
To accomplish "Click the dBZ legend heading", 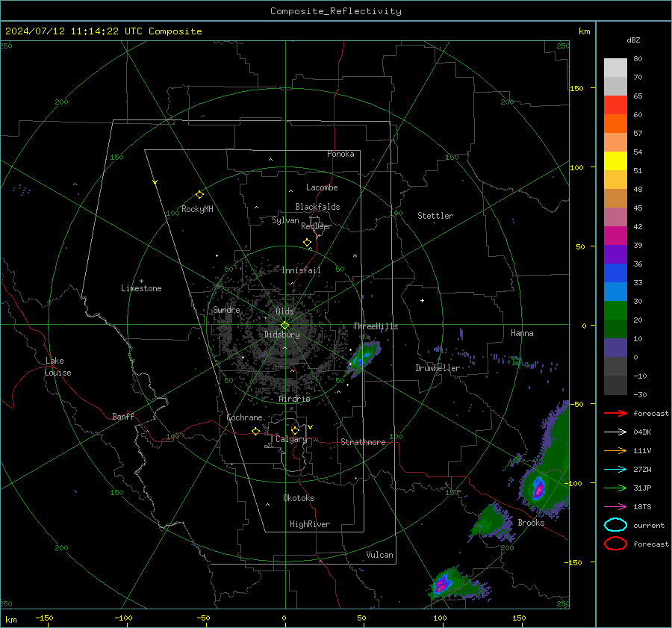I will (x=633, y=40).
